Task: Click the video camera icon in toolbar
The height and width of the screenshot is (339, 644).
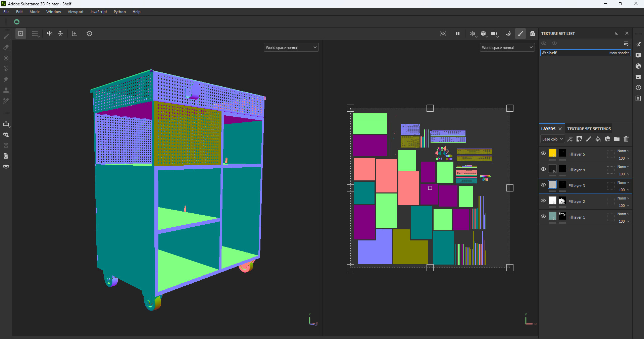Action: pos(494,34)
